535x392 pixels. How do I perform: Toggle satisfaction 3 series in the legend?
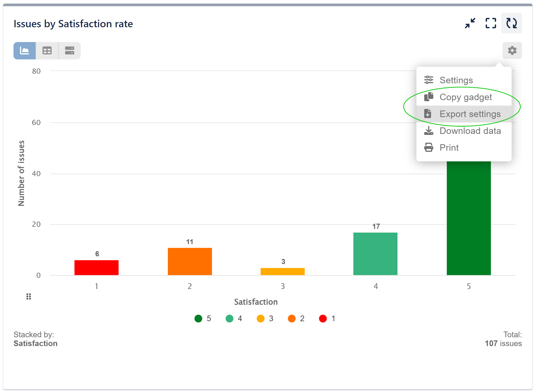(260, 319)
